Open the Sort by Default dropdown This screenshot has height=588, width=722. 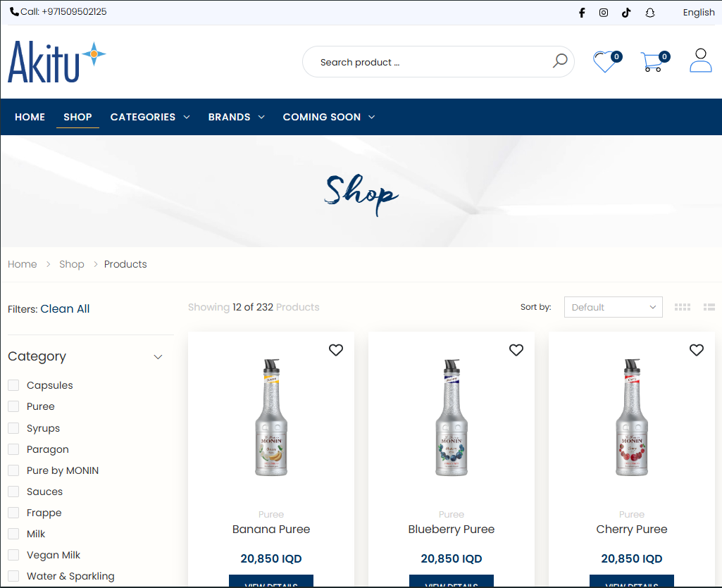tap(613, 307)
